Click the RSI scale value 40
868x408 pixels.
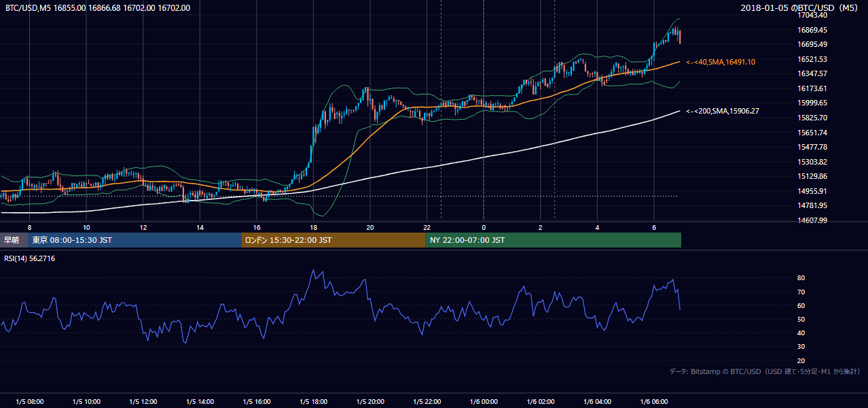pos(801,333)
